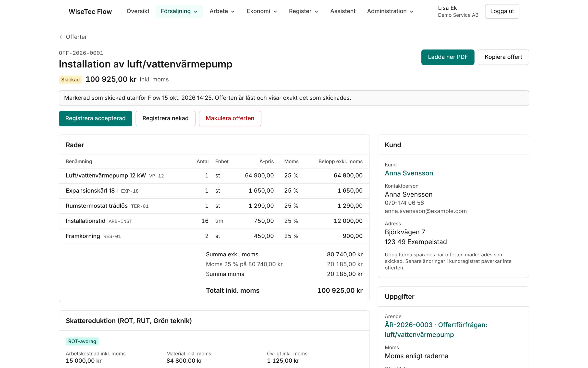Expand the Register menu
Viewport: 588px width, 368px height.
303,11
